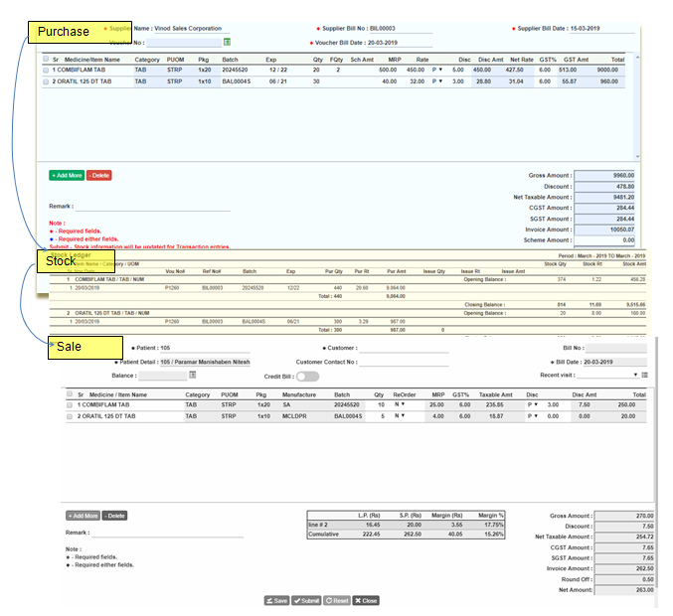
Task: Open balance calculator icon in Sale form
Action: click(x=193, y=375)
